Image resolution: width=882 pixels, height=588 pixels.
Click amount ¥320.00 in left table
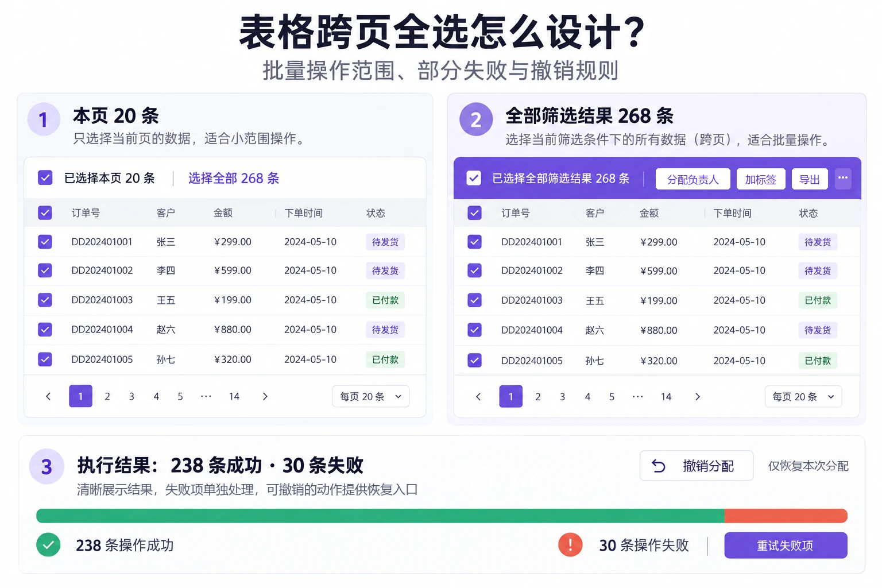coord(233,359)
